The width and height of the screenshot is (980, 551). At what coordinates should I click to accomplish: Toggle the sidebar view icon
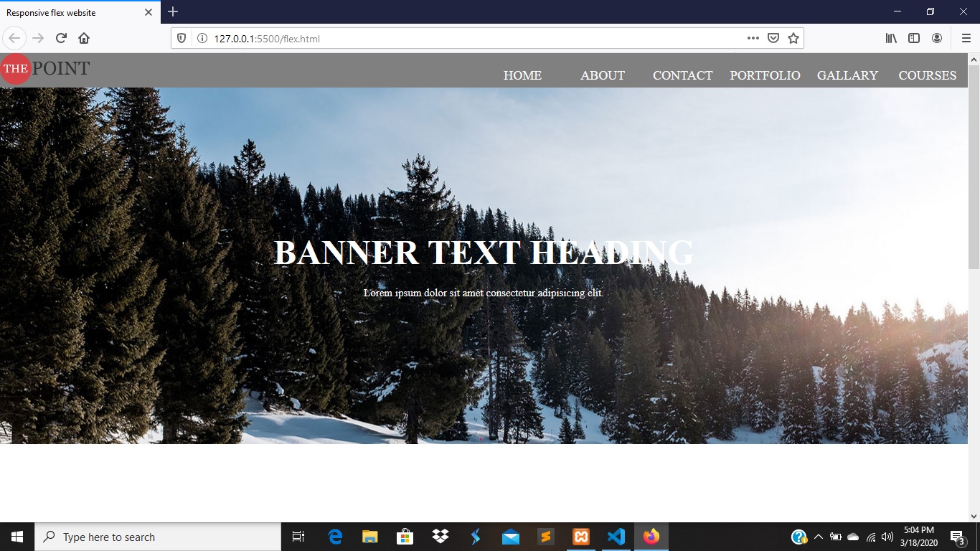(x=914, y=38)
